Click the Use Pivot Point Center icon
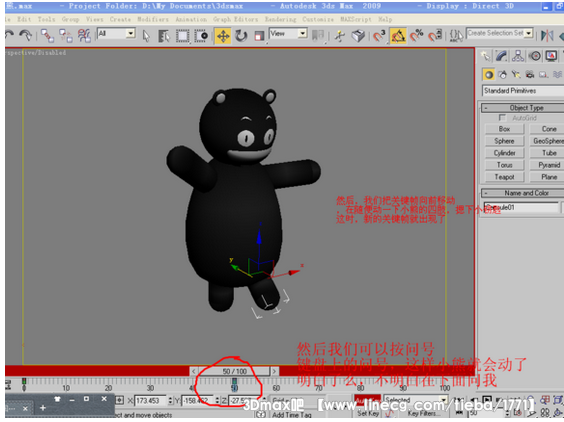This screenshot has width=564, height=422. [318, 36]
